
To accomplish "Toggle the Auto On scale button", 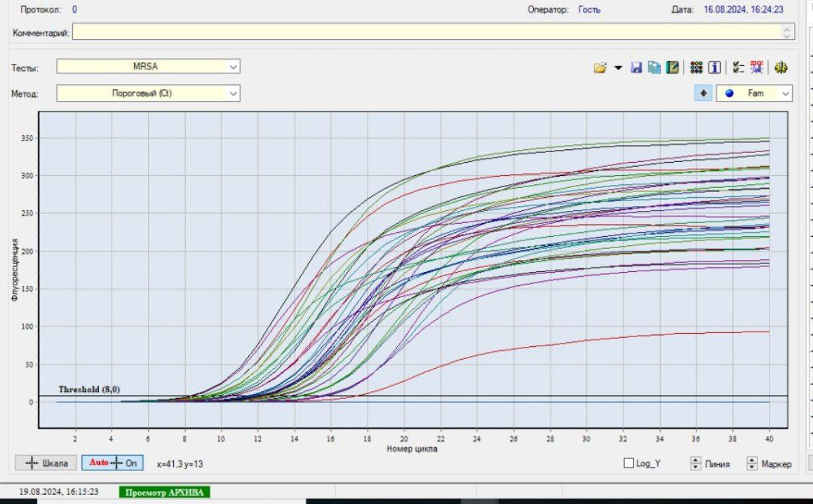I will (112, 463).
